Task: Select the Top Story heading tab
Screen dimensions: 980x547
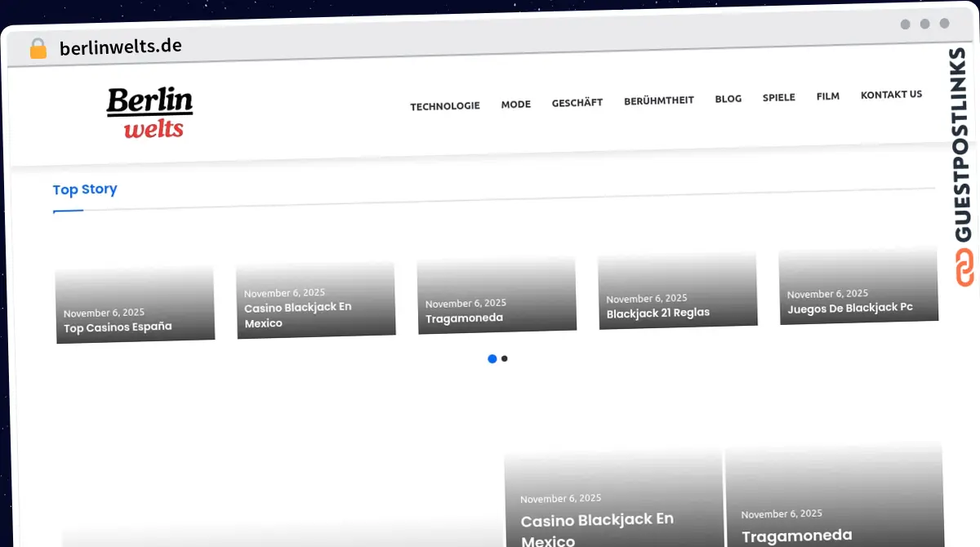Action: pyautogui.click(x=85, y=189)
